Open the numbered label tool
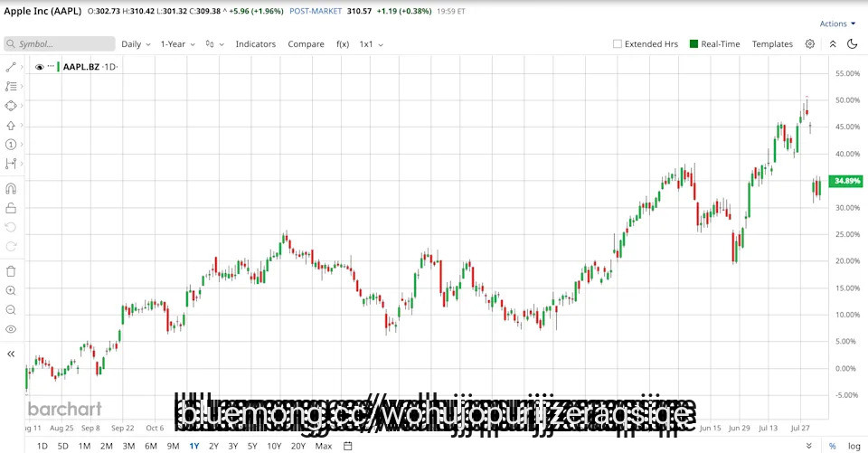 point(11,145)
